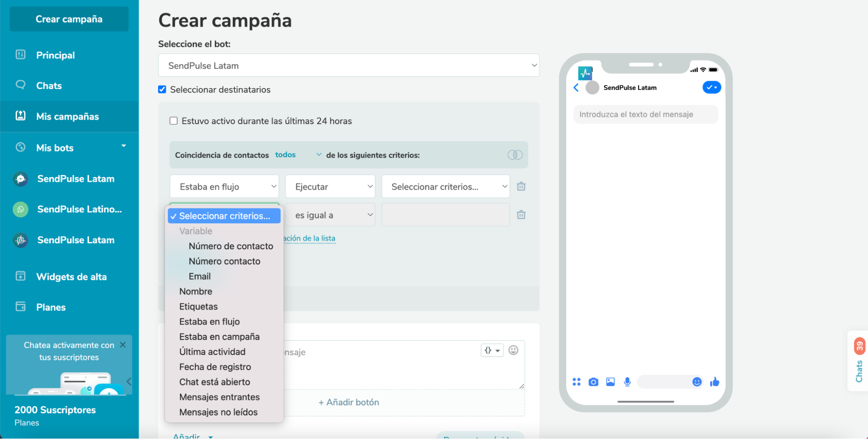Click the Instagram bot icon for SendPulse Latam
868x439 pixels.
20,240
